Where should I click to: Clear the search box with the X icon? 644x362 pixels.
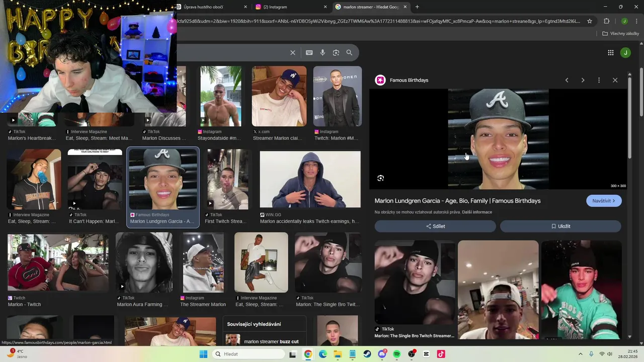[293, 52]
